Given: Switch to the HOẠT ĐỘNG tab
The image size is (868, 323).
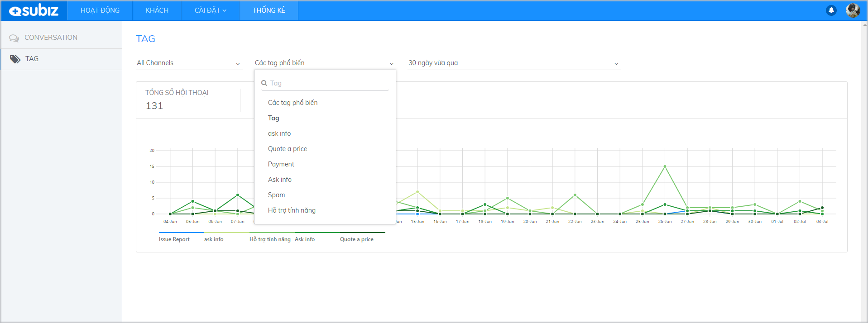Looking at the screenshot, I should [x=100, y=10].
